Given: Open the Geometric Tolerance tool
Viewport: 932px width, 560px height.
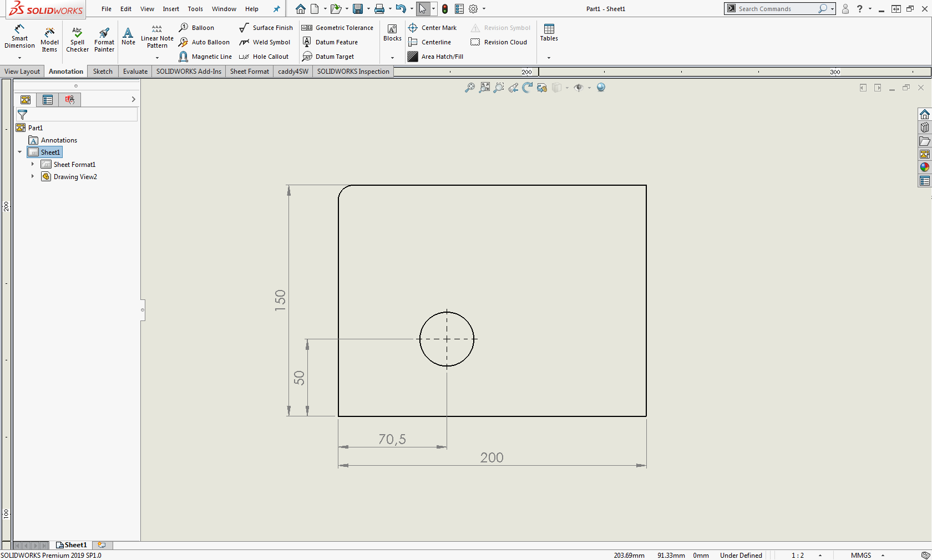Looking at the screenshot, I should [x=337, y=28].
